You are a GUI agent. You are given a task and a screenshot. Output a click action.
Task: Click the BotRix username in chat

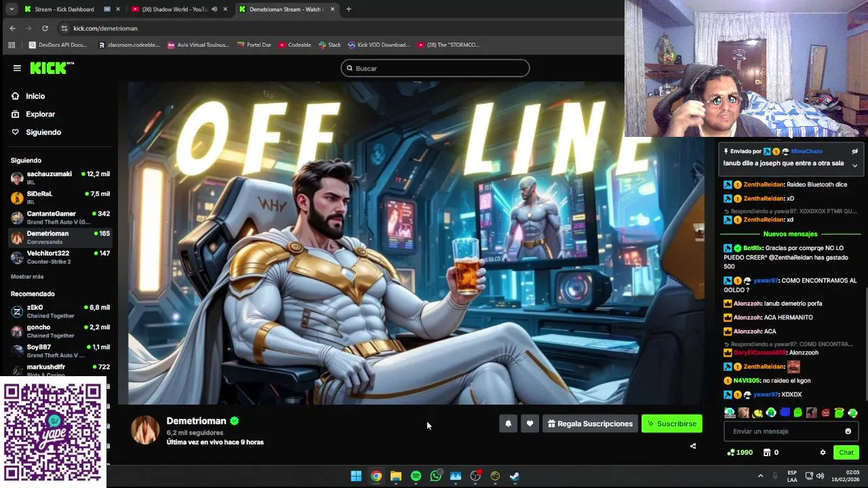click(x=753, y=248)
